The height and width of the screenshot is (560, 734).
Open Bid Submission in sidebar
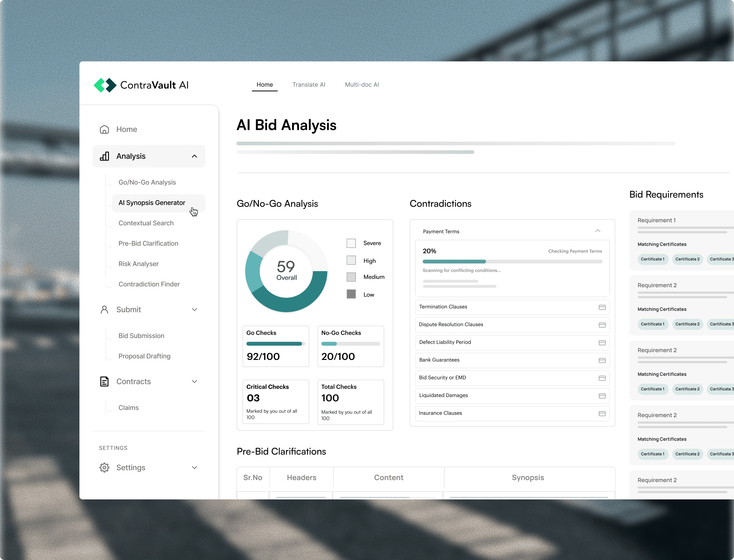coord(141,336)
